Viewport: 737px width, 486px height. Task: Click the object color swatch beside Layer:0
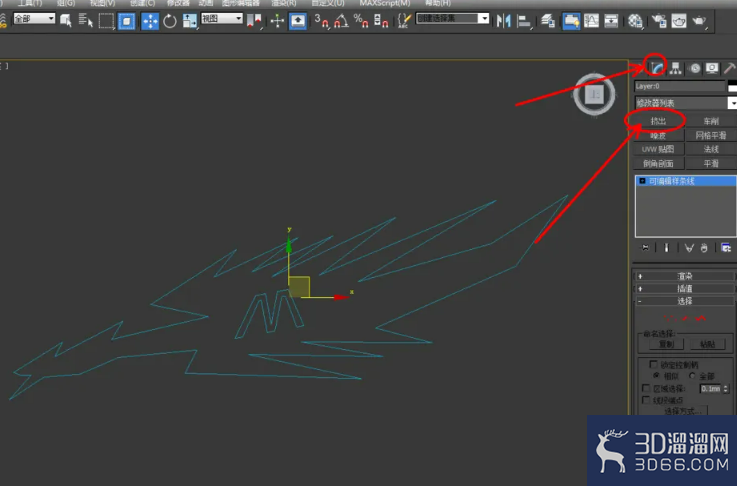[732, 86]
